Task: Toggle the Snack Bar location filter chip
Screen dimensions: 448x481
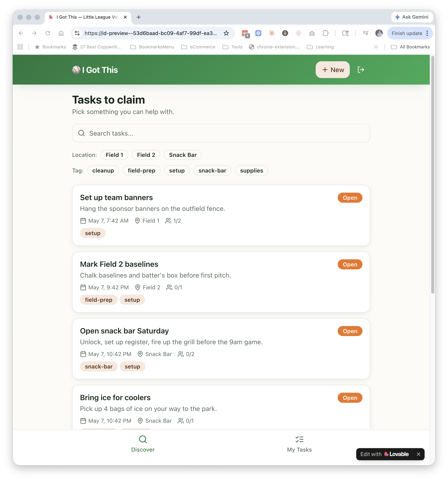Action: click(x=183, y=155)
